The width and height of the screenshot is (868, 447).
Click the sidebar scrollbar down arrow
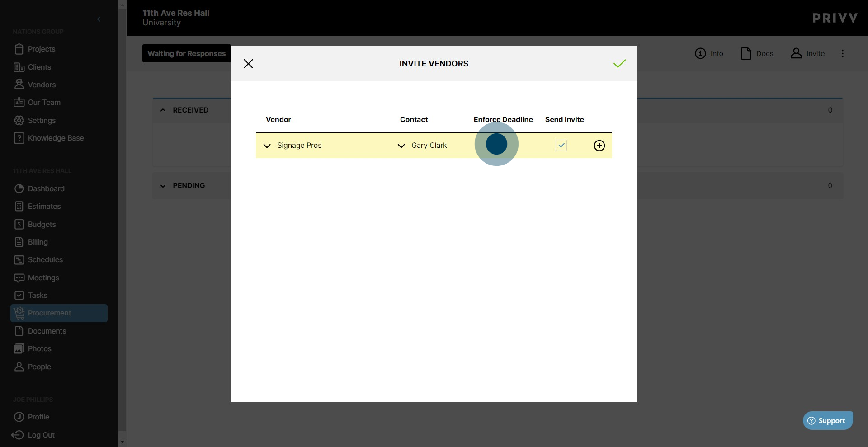[122, 442]
